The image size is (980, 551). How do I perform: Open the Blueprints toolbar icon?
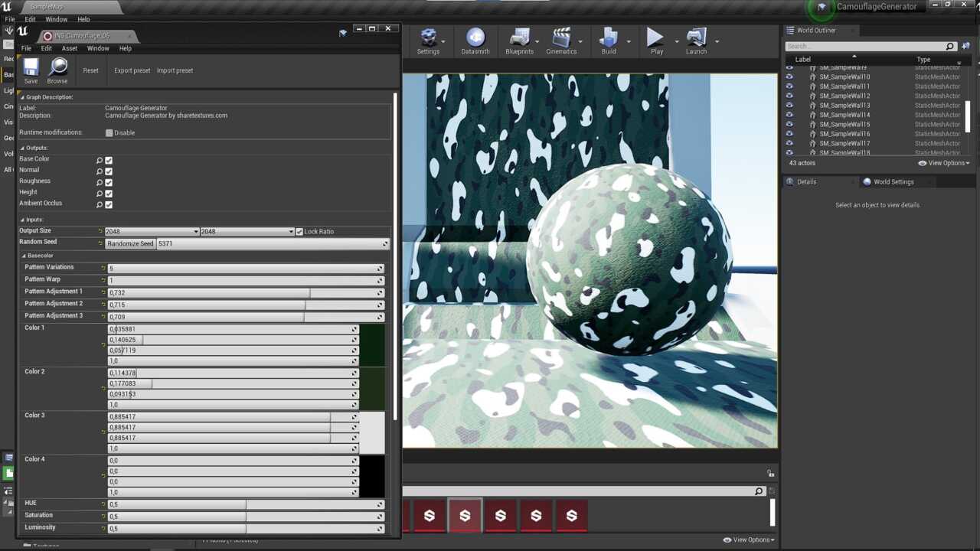tap(519, 41)
